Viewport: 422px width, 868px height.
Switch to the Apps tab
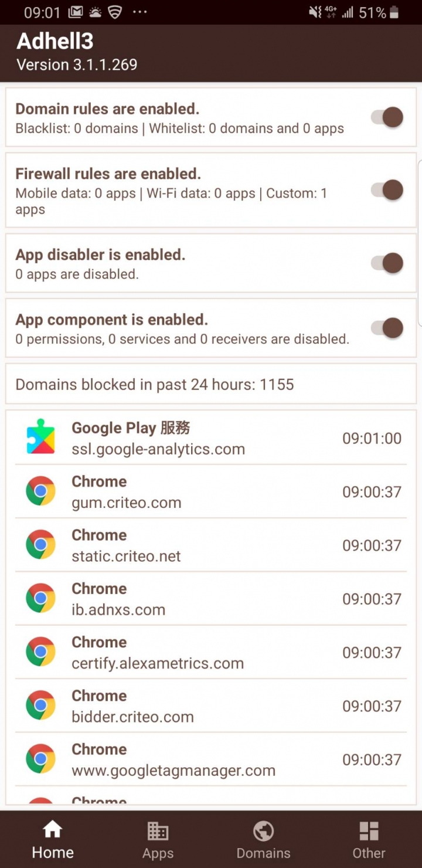click(x=158, y=840)
